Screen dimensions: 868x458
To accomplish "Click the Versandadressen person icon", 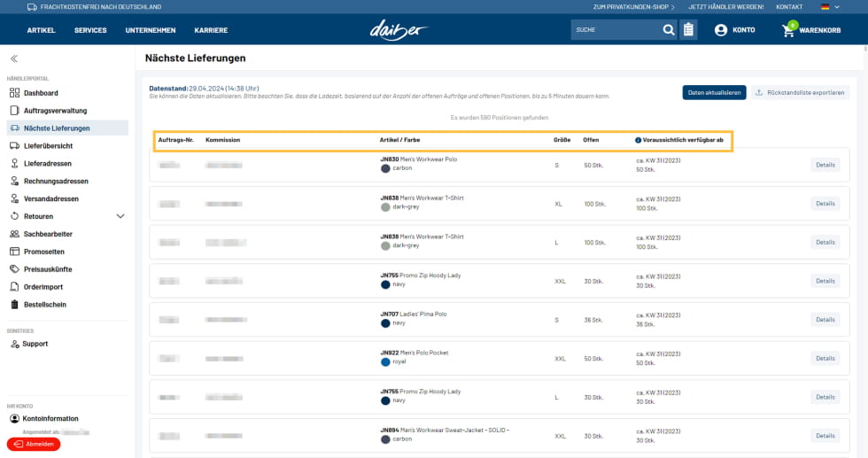I will tap(14, 198).
